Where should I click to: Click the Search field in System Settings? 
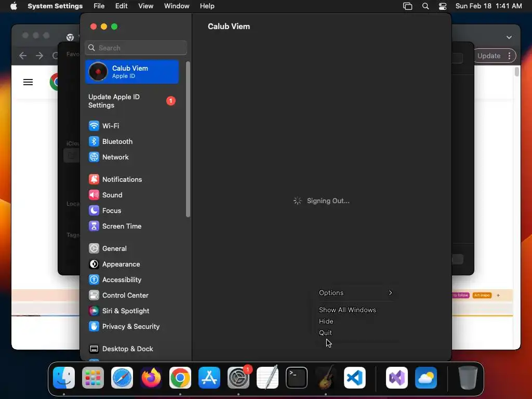136,48
